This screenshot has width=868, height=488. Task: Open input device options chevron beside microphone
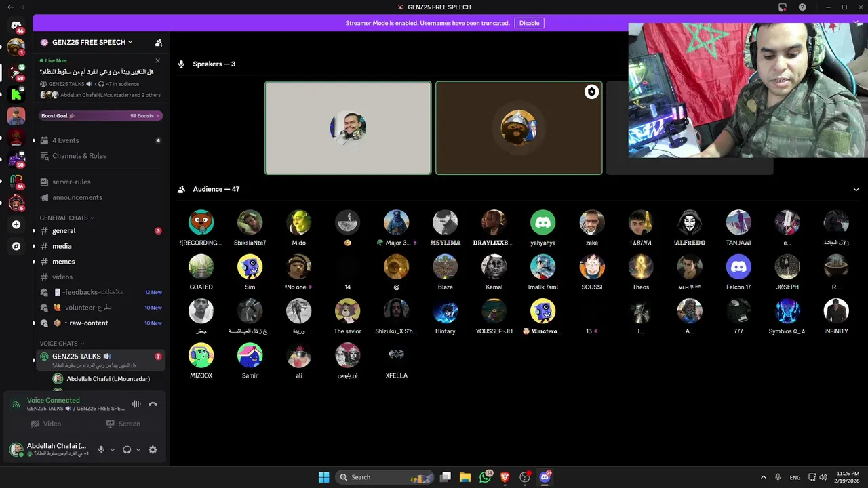113,449
